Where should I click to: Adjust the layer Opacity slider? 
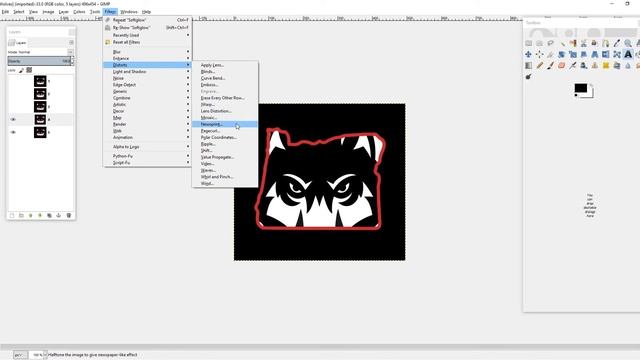pyautogui.click(x=40, y=61)
